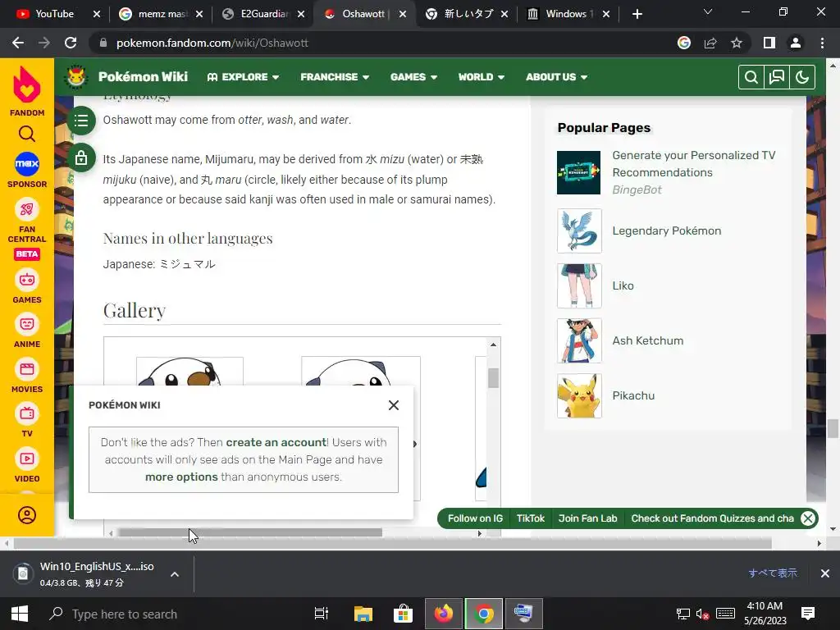View site security lock information

coord(103,43)
